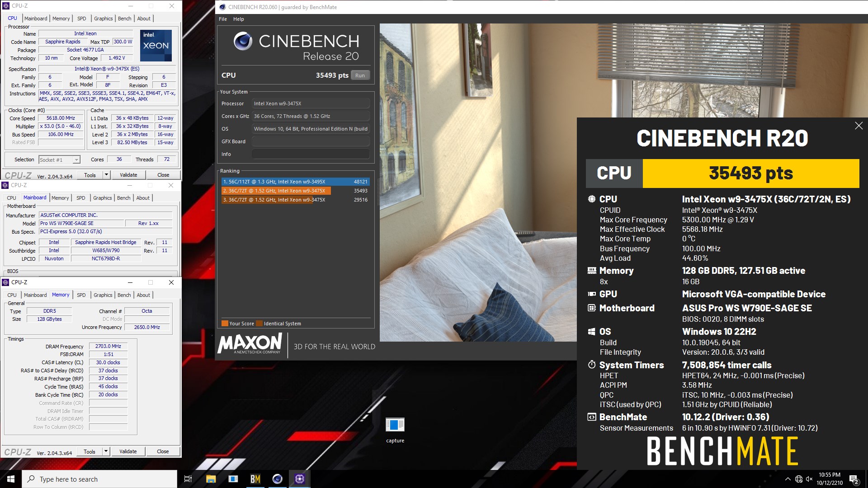
Task: Select ranking entry scoring 29516
Action: coord(295,200)
